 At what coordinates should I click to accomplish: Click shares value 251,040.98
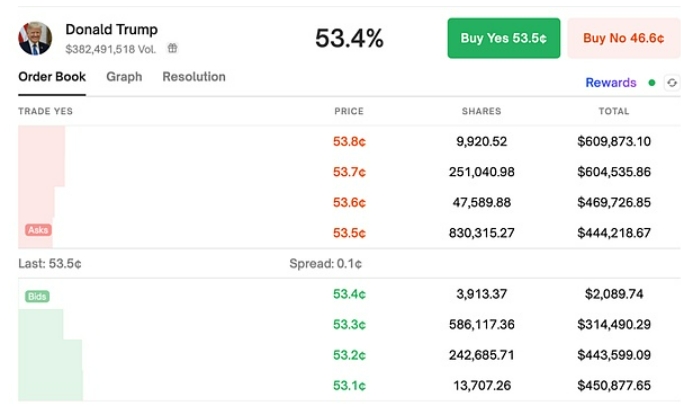(x=482, y=172)
